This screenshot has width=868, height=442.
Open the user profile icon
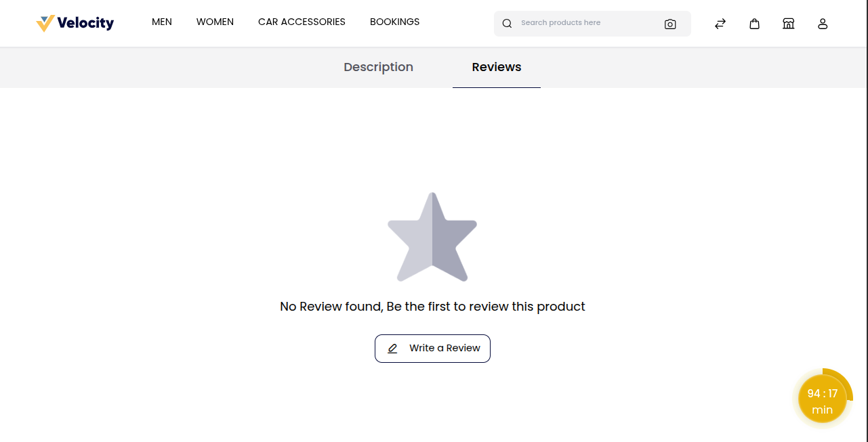(x=822, y=23)
